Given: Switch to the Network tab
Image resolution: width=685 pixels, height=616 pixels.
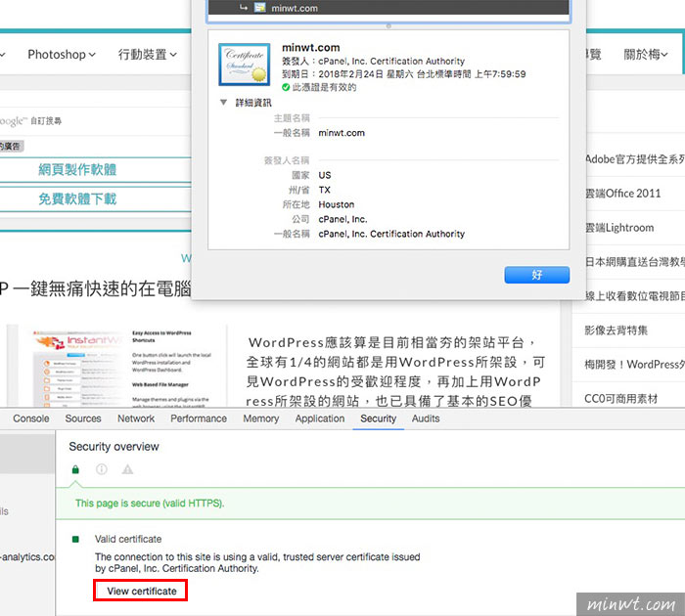Looking at the screenshot, I should click(x=136, y=418).
